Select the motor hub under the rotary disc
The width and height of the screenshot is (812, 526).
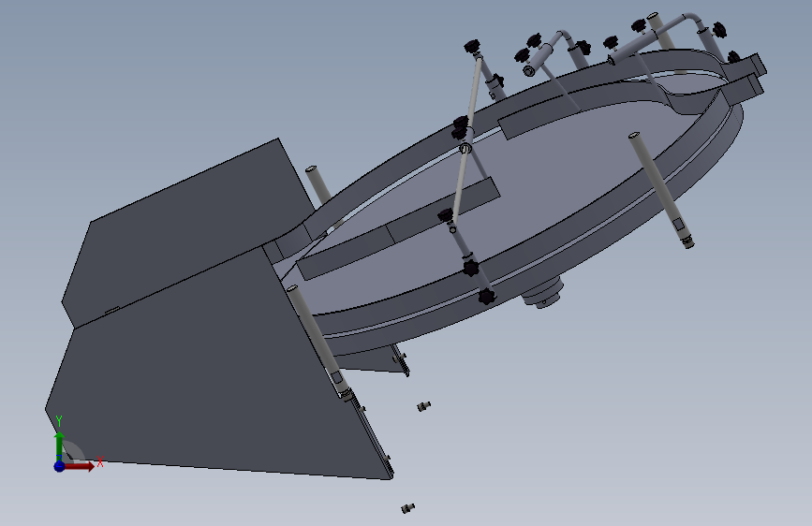tap(541, 293)
